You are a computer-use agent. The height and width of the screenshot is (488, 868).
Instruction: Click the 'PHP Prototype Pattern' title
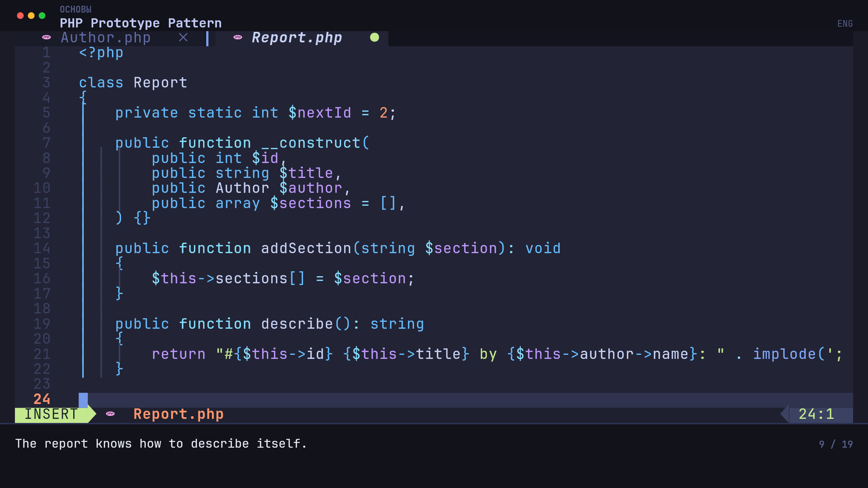141,23
